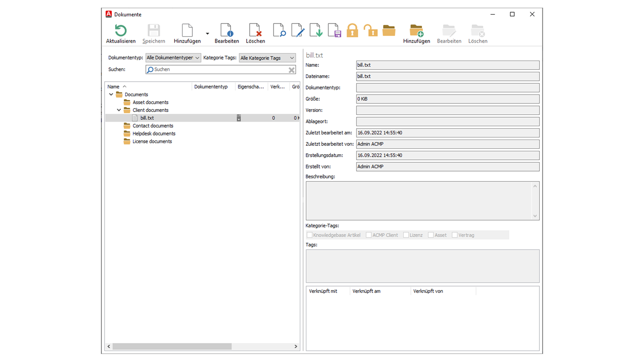Image resolution: width=644 pixels, height=362 pixels.
Task: Click the Dokumententyp column header
Action: (x=213, y=86)
